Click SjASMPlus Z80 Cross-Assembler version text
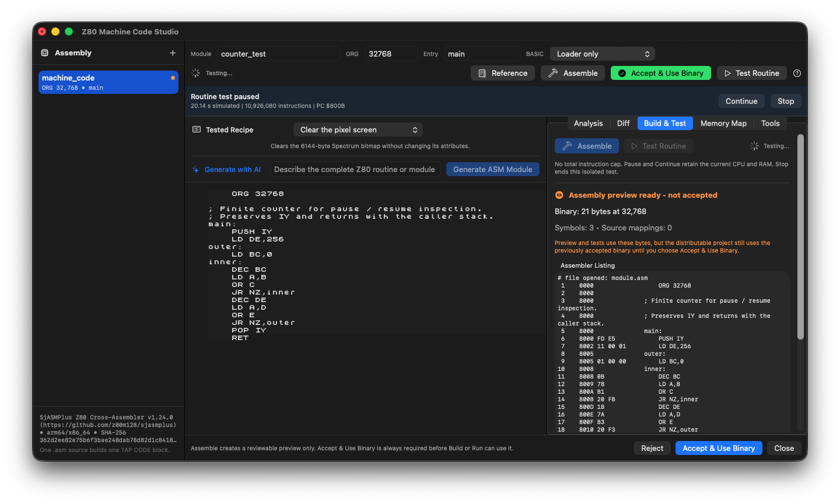 coord(106,418)
